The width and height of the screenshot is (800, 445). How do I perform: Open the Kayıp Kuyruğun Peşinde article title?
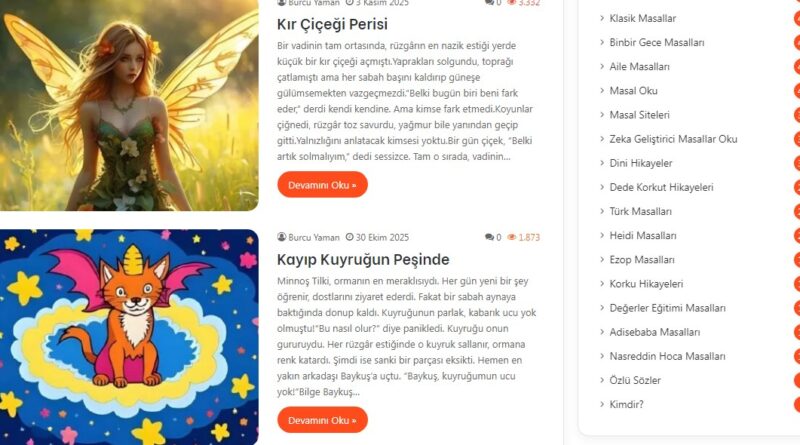click(x=363, y=259)
